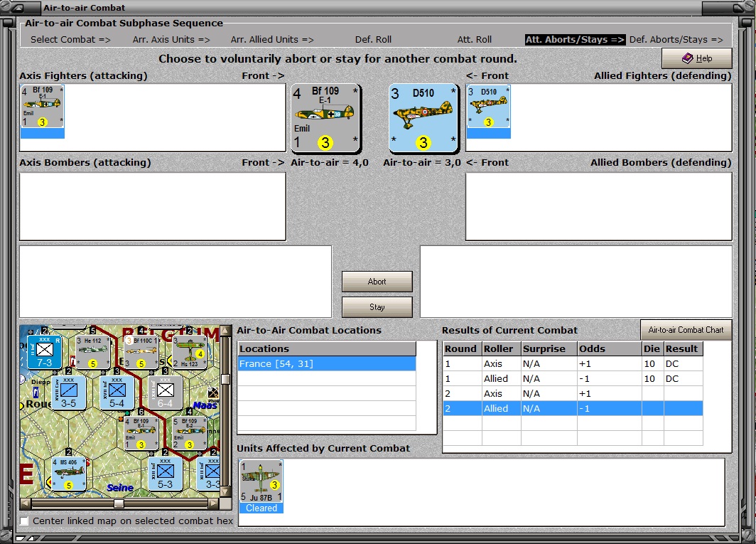The image size is (756, 544).
Task: Click the Att. Aborts/Stays subphase step
Action: click(x=576, y=40)
